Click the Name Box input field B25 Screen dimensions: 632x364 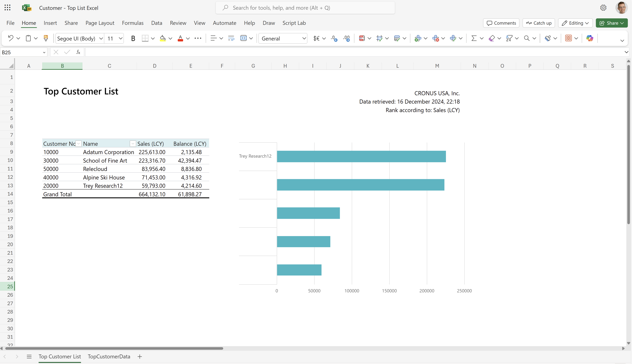(23, 52)
